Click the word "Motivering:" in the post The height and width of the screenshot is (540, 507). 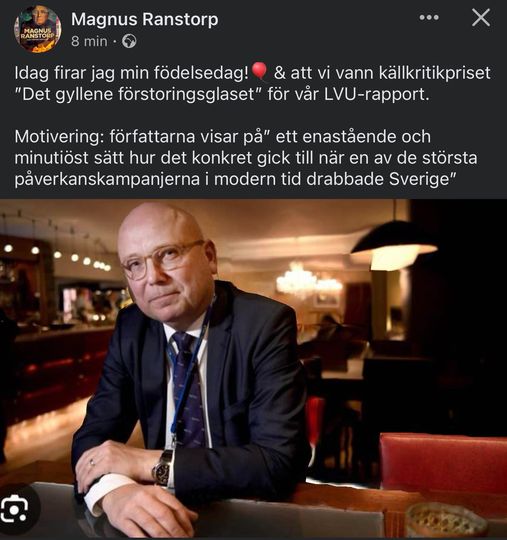pos(59,137)
